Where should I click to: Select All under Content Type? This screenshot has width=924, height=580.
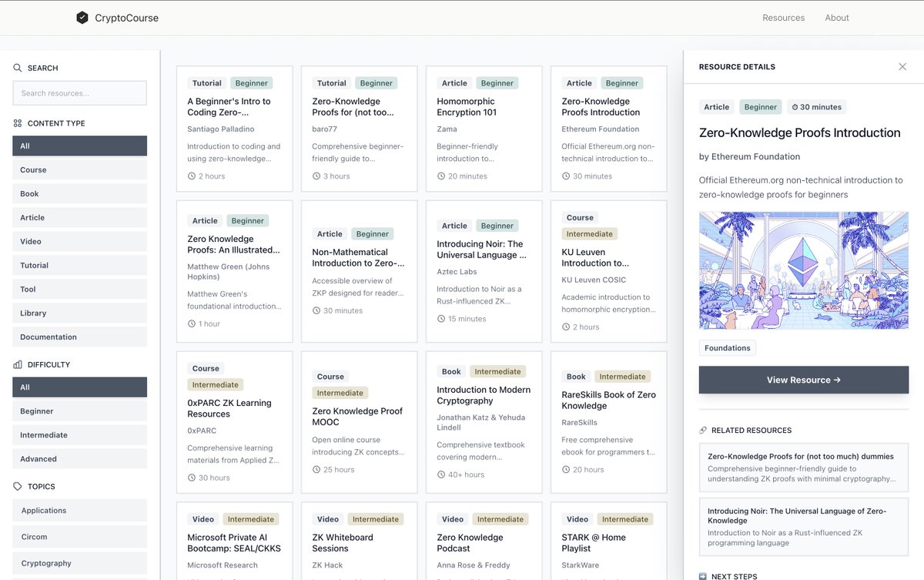80,146
